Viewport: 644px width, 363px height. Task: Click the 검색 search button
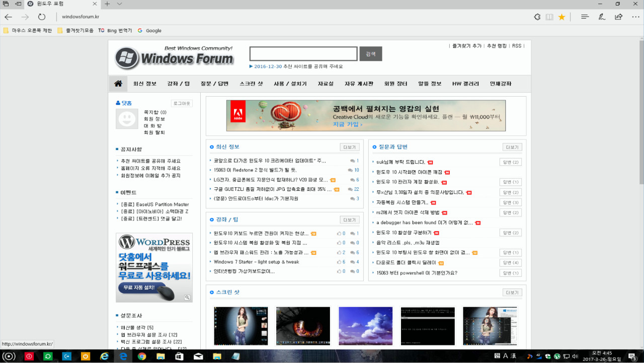tap(371, 54)
